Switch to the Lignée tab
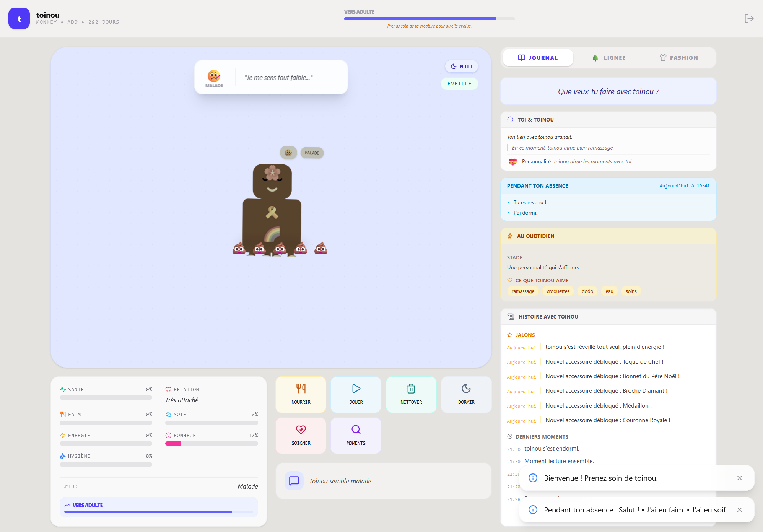 608,58
